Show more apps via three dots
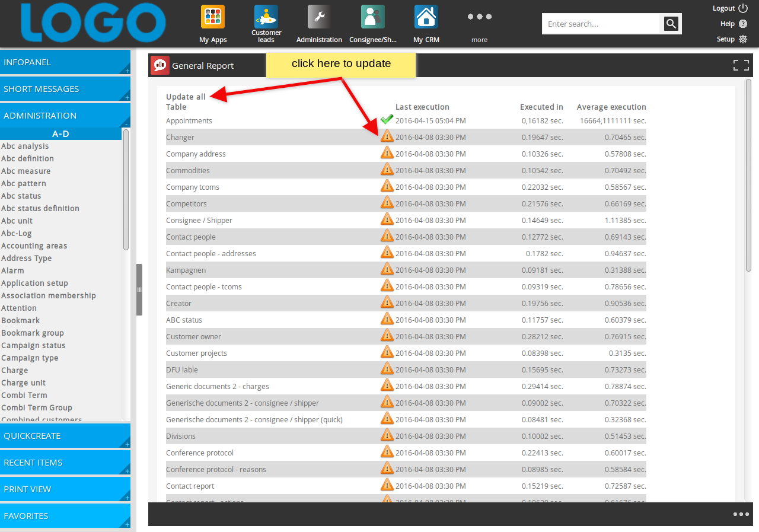The height and width of the screenshot is (532, 759). coord(479,18)
